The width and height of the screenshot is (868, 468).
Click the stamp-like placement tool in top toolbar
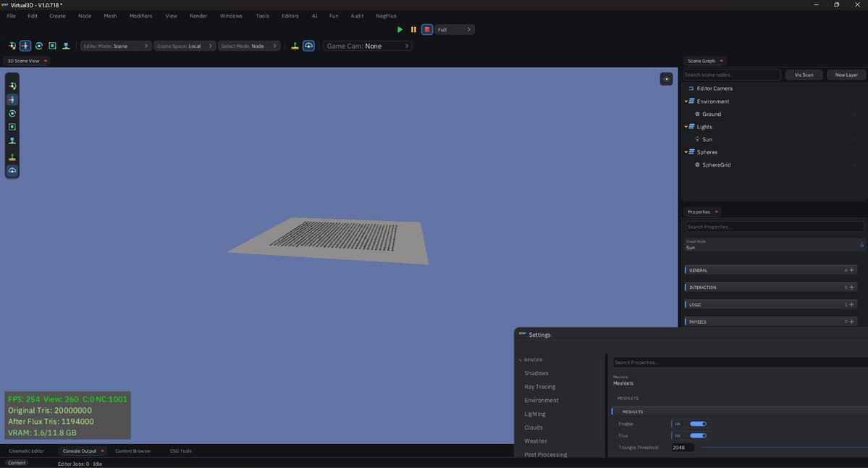pyautogui.click(x=66, y=46)
